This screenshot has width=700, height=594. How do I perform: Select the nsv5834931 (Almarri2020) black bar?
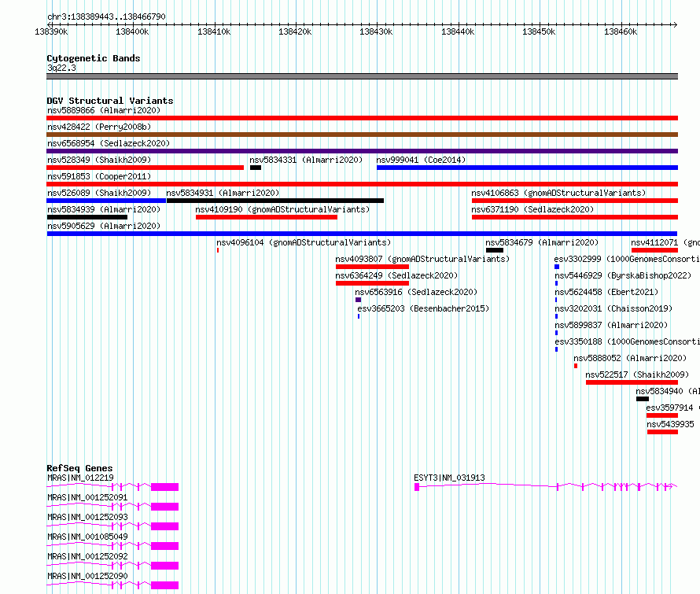pyautogui.click(x=275, y=201)
